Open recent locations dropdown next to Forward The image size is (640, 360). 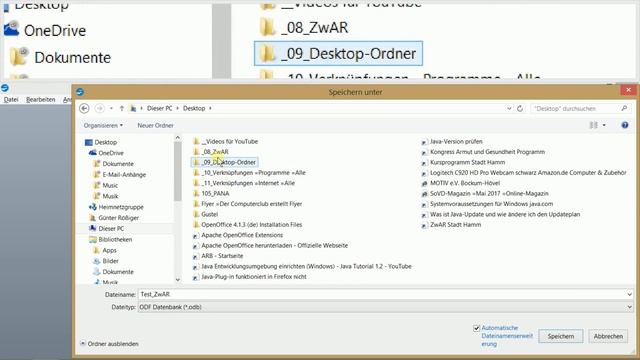point(111,109)
